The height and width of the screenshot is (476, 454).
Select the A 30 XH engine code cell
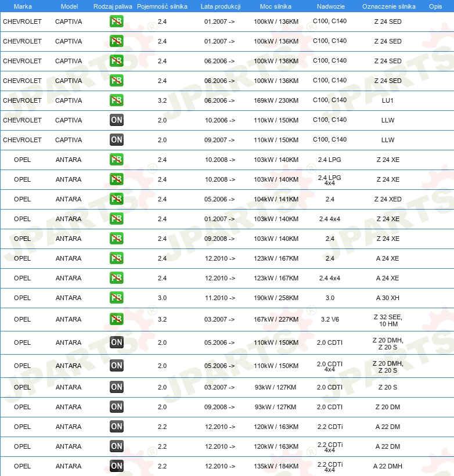(x=387, y=298)
